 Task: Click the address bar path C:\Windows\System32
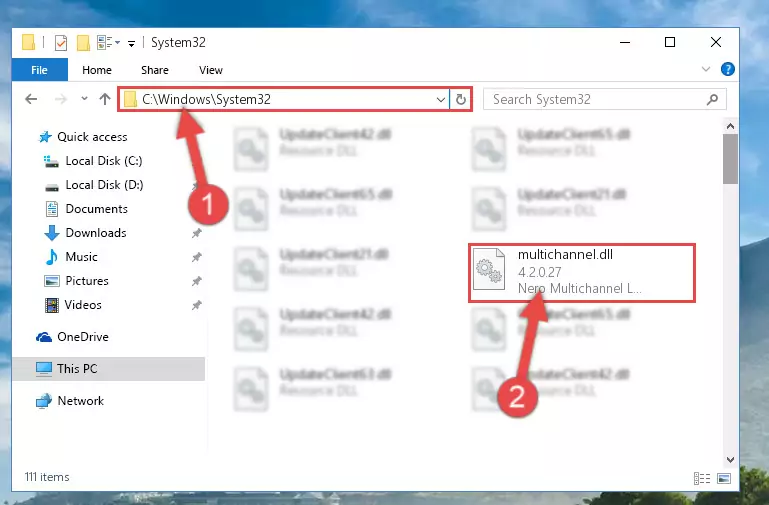click(x=206, y=100)
